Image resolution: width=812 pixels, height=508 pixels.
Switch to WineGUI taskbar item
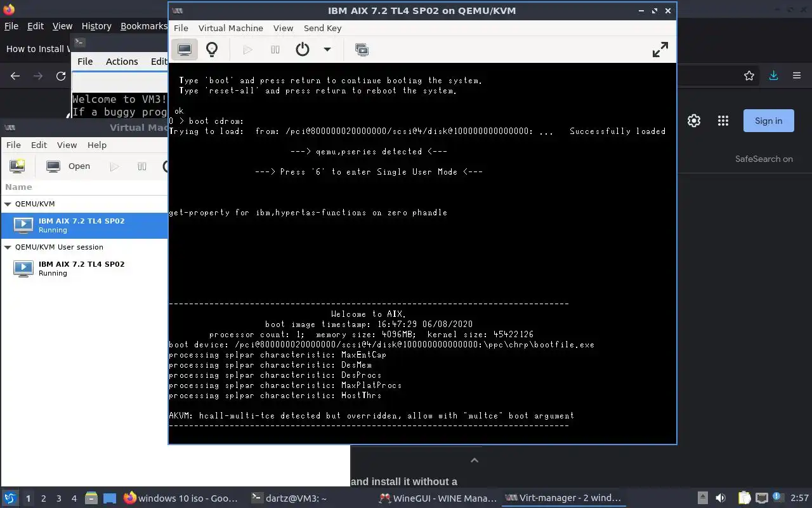pyautogui.click(x=436, y=498)
